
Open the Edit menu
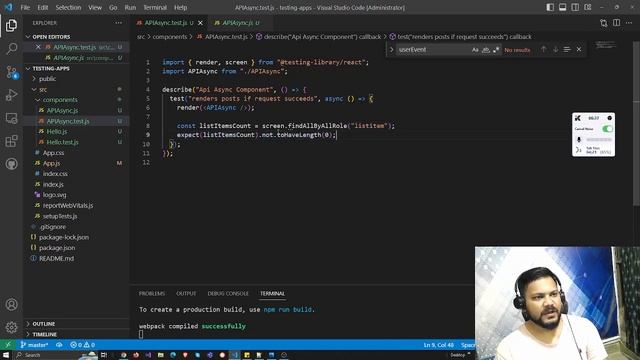click(x=42, y=7)
